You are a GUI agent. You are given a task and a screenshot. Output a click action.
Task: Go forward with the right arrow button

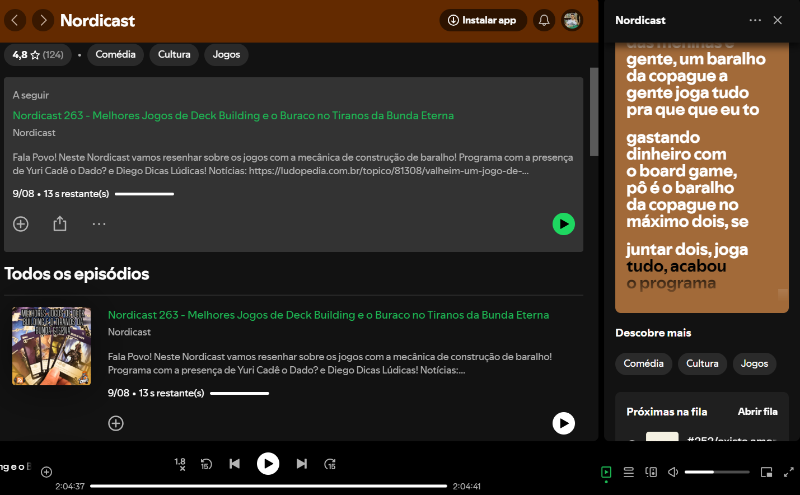click(43, 20)
